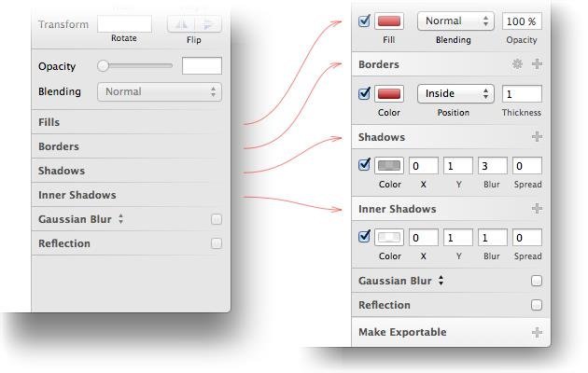Toggle Gaussian Blur checkbox in right panel

pos(537,281)
